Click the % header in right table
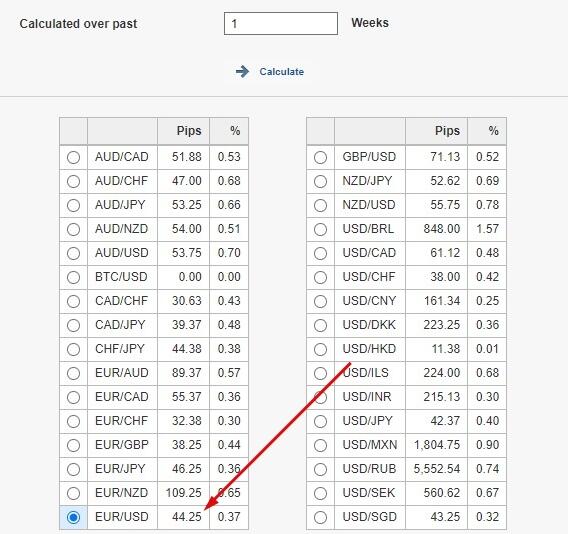The width and height of the screenshot is (568, 534). [x=493, y=131]
